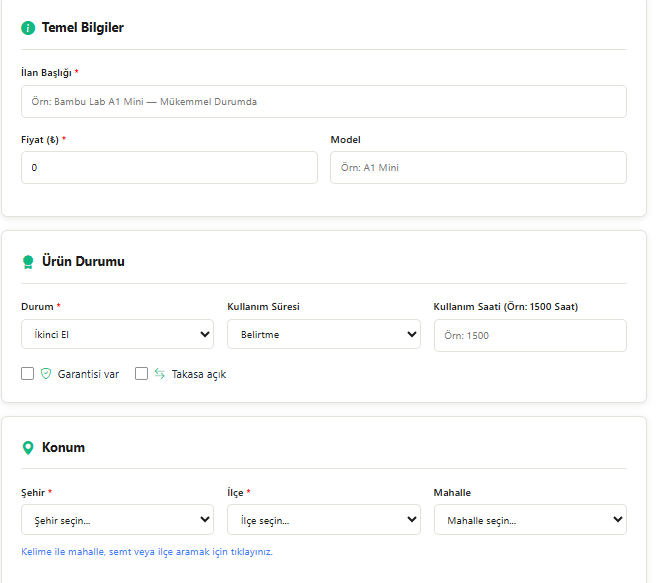Viewport: 658px width, 583px height.
Task: Click the Durum field label
Action: (x=37, y=307)
